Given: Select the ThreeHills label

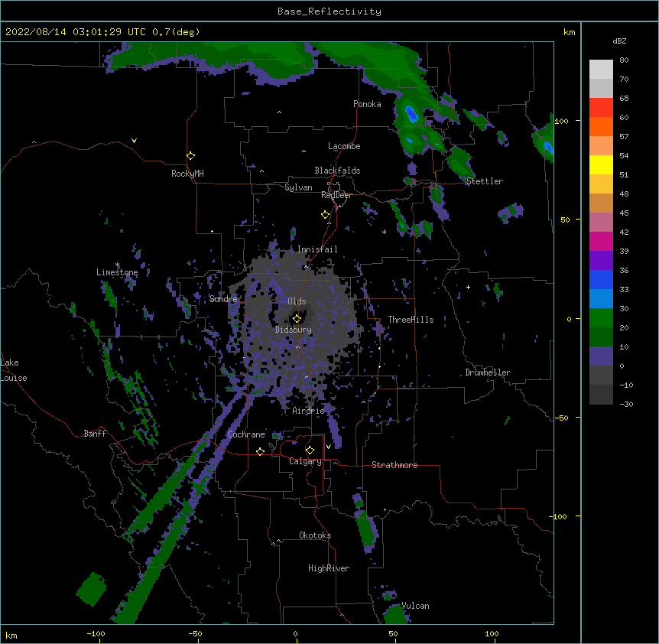Looking at the screenshot, I should click(x=411, y=320).
